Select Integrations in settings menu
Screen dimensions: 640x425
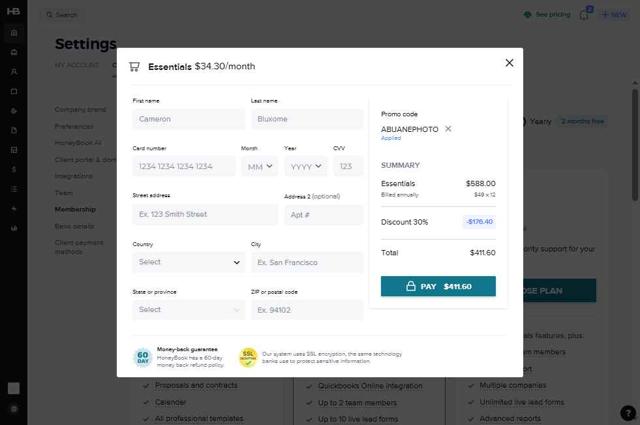pyautogui.click(x=73, y=176)
